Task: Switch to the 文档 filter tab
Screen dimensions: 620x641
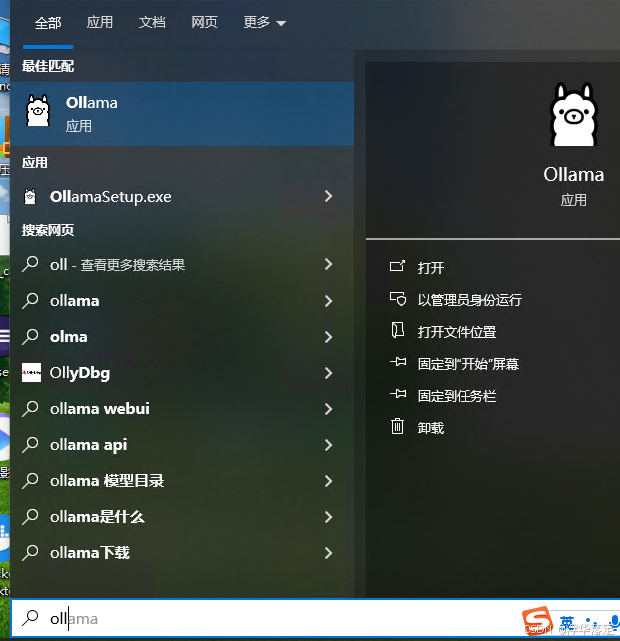Action: [x=152, y=22]
